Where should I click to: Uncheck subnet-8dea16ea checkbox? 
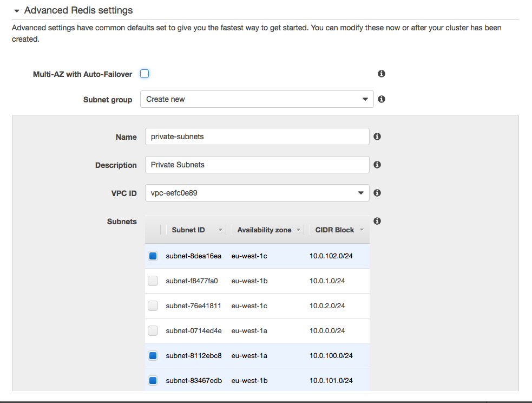[153, 256]
